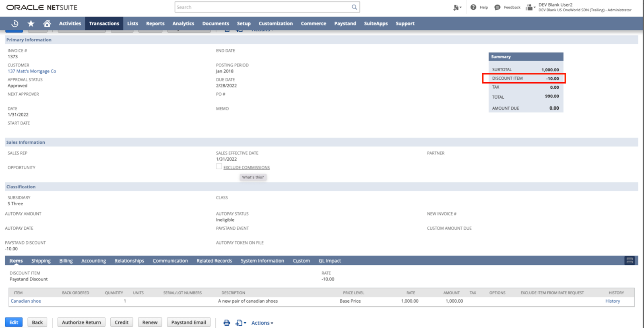
Task: Open the Paystand menu
Action: click(x=345, y=23)
